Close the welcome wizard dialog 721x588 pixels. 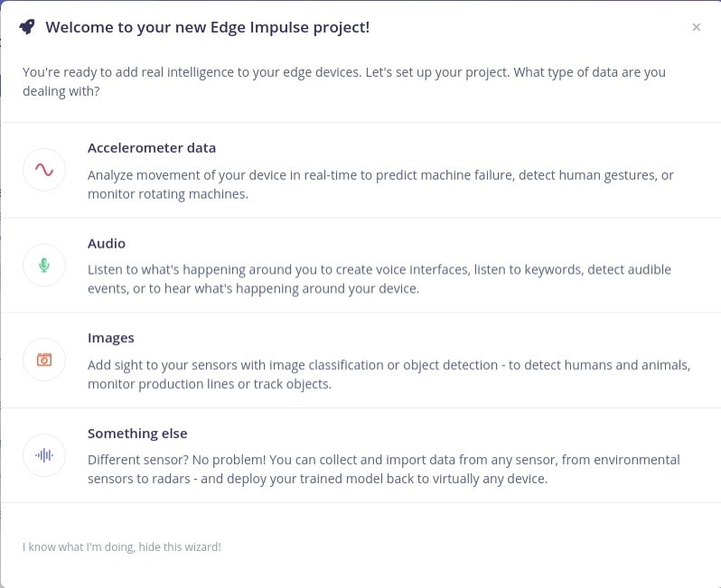click(x=696, y=27)
